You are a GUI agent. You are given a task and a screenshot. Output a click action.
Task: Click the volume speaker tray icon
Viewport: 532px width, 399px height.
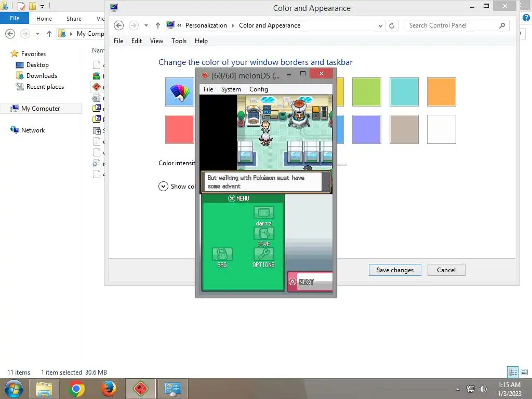click(483, 389)
